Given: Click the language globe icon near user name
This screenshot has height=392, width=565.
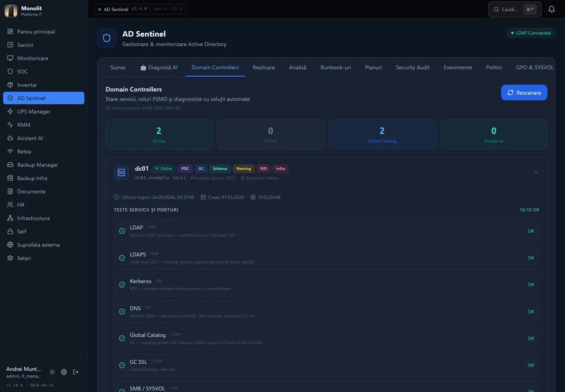Looking at the screenshot, I should tap(64, 372).
